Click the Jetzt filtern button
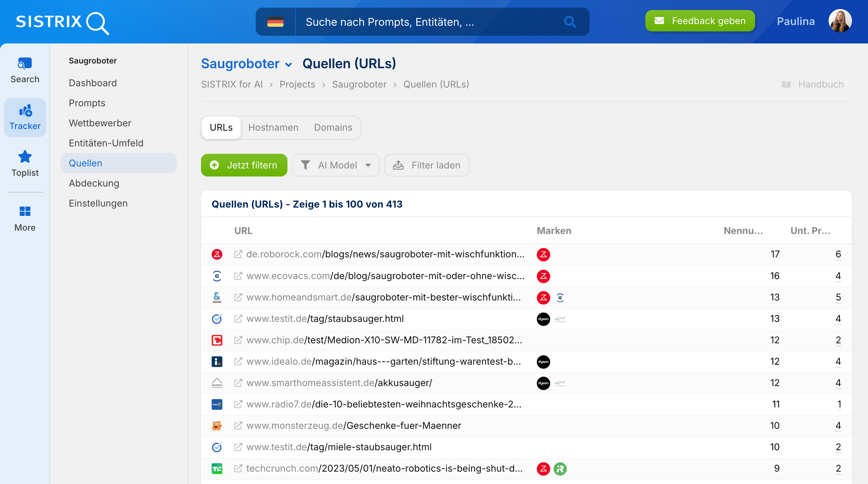Viewport: 868px width, 484px height. [244, 165]
